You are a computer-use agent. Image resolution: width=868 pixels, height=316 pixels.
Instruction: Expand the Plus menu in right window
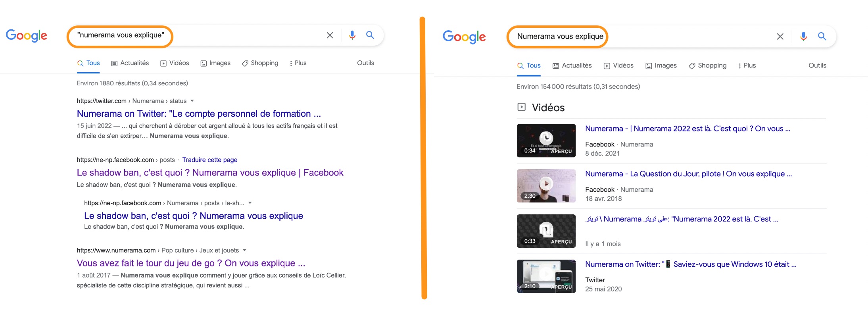(x=747, y=66)
